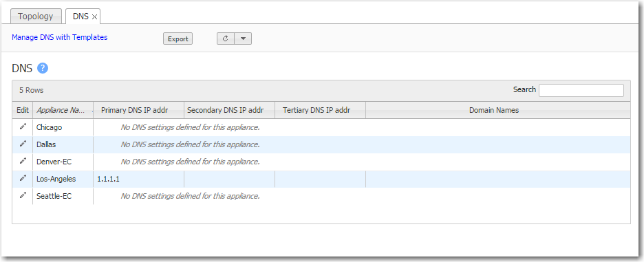Edit the Chicago appliance DNS settings
The width and height of the screenshot is (644, 262).
pyautogui.click(x=23, y=127)
